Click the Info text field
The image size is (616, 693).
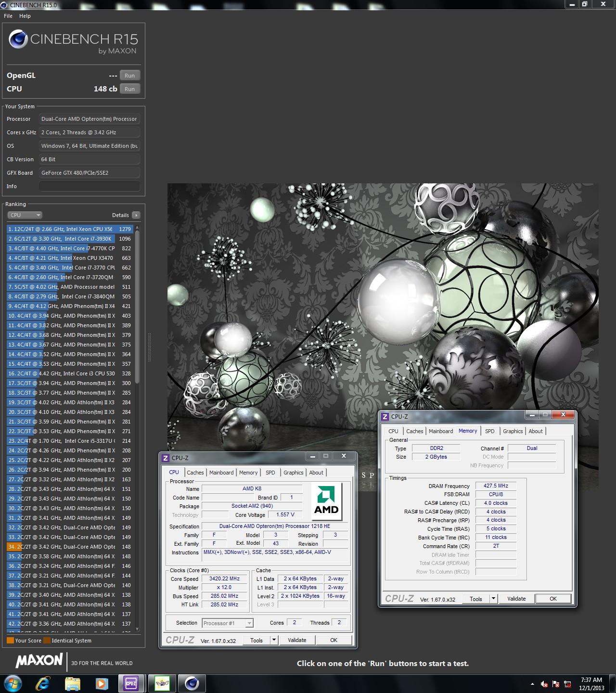pyautogui.click(x=90, y=186)
